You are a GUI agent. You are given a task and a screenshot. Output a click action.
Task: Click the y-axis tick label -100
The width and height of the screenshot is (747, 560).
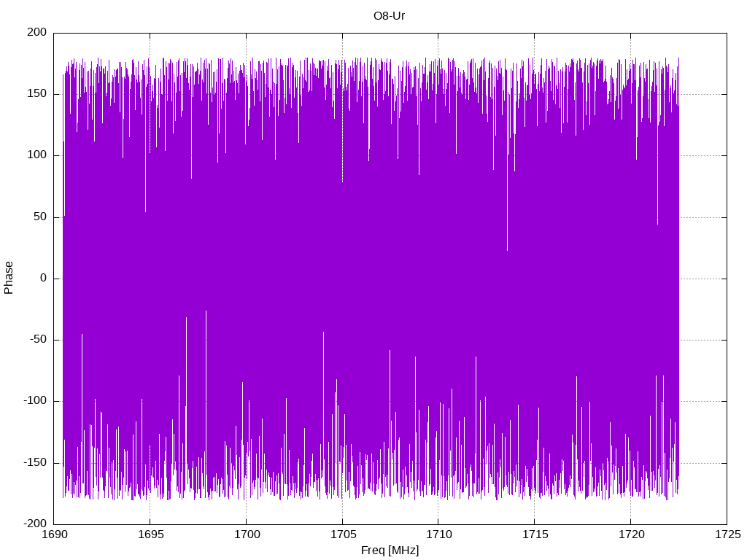pyautogui.click(x=35, y=401)
